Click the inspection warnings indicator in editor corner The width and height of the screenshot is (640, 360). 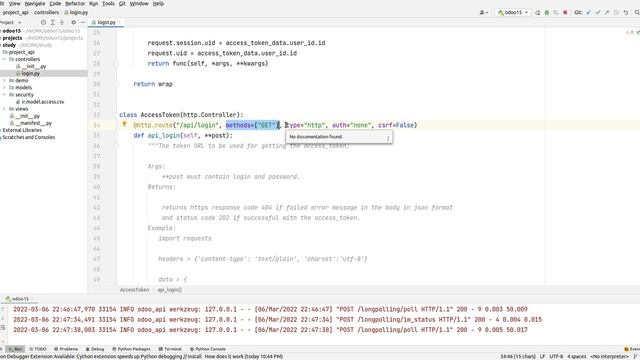pos(632,32)
